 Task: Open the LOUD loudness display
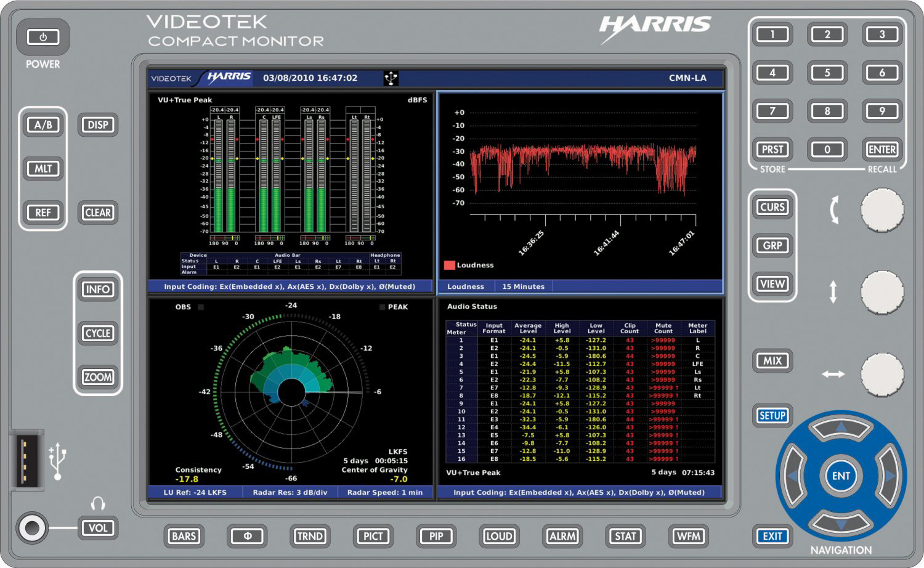pos(500,537)
